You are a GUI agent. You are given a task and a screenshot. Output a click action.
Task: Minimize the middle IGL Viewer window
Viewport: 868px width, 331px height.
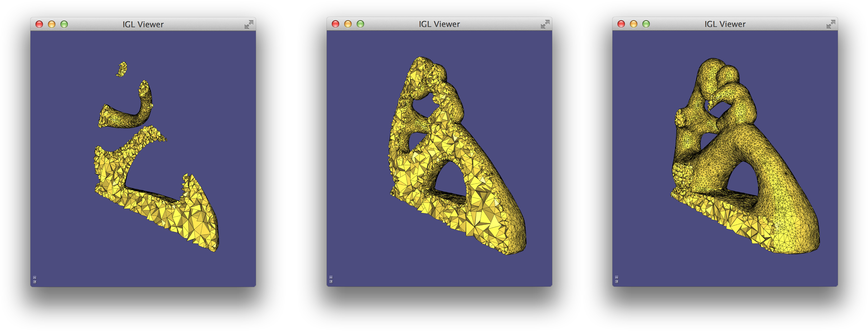[x=348, y=24]
